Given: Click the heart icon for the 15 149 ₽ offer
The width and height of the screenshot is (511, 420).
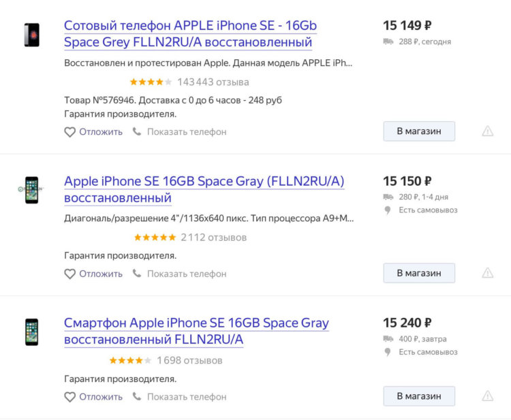Looking at the screenshot, I should [x=69, y=132].
